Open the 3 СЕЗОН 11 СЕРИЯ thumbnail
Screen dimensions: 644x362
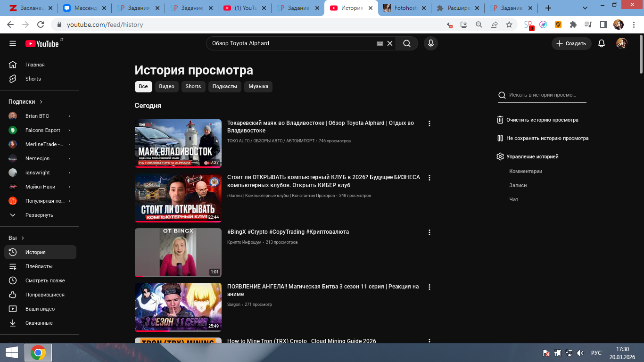click(x=178, y=307)
